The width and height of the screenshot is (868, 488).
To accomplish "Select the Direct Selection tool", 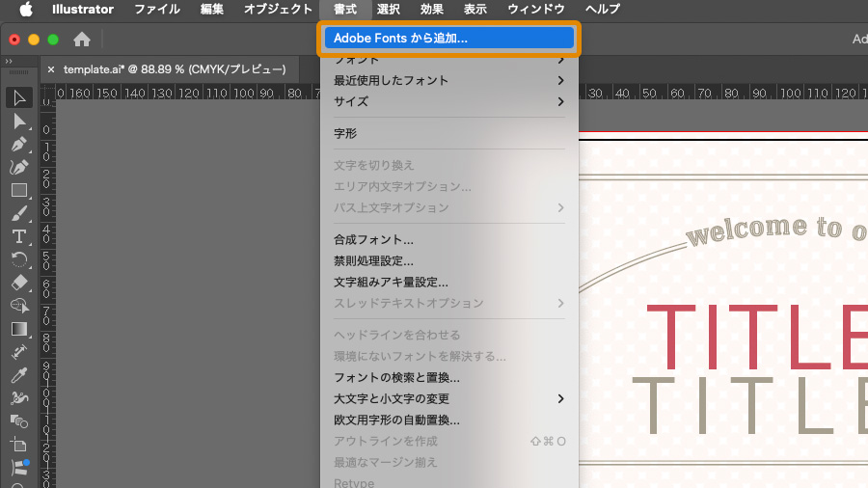I will coord(19,122).
